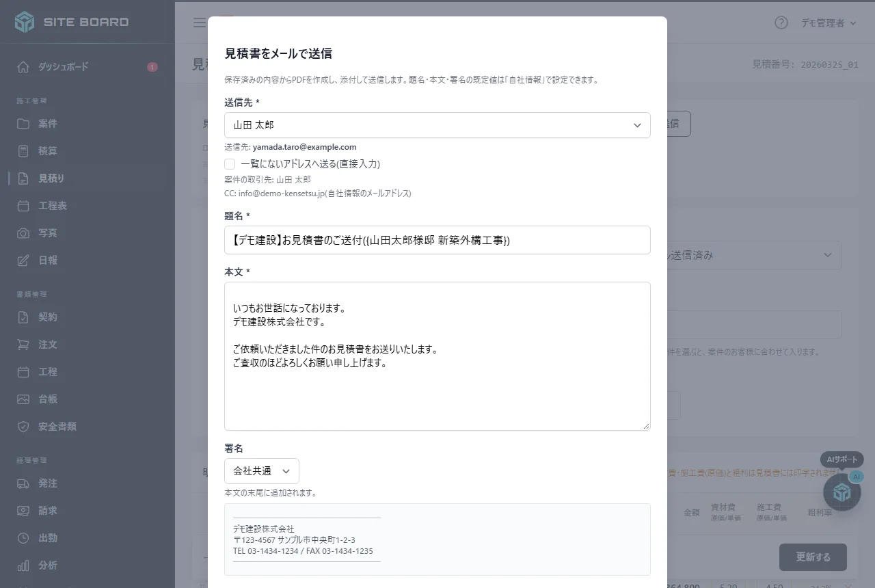Screen dimensions: 875x588
Task: Click the 見積り document icon
Action: click(23, 178)
